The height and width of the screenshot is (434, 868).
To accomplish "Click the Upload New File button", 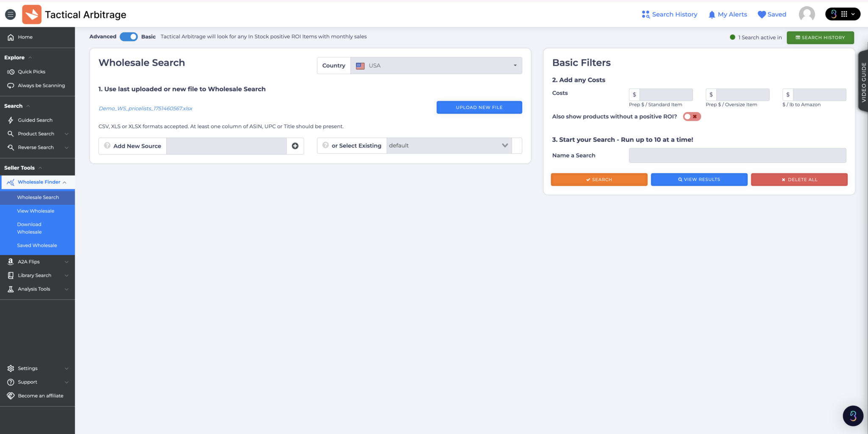I will point(479,108).
